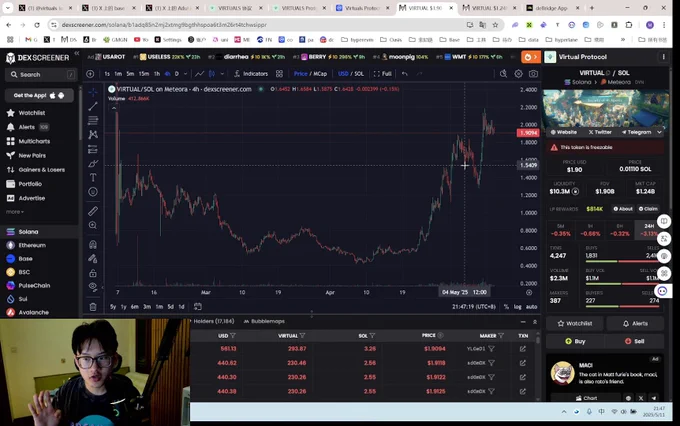This screenshot has width=680, height=426.
Task: Expand more social links chevron
Action: click(659, 132)
